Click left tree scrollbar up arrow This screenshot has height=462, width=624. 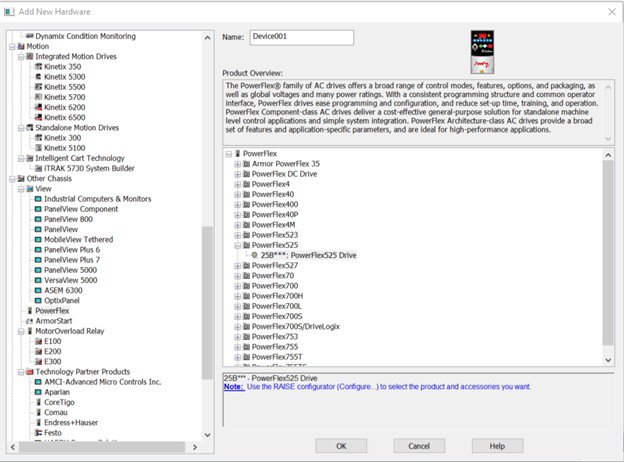(x=207, y=38)
